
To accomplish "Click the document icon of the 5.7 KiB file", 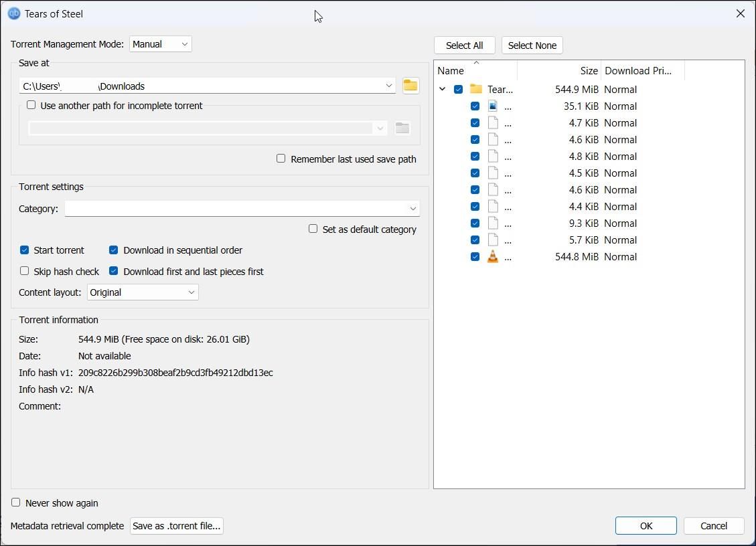I will click(493, 240).
